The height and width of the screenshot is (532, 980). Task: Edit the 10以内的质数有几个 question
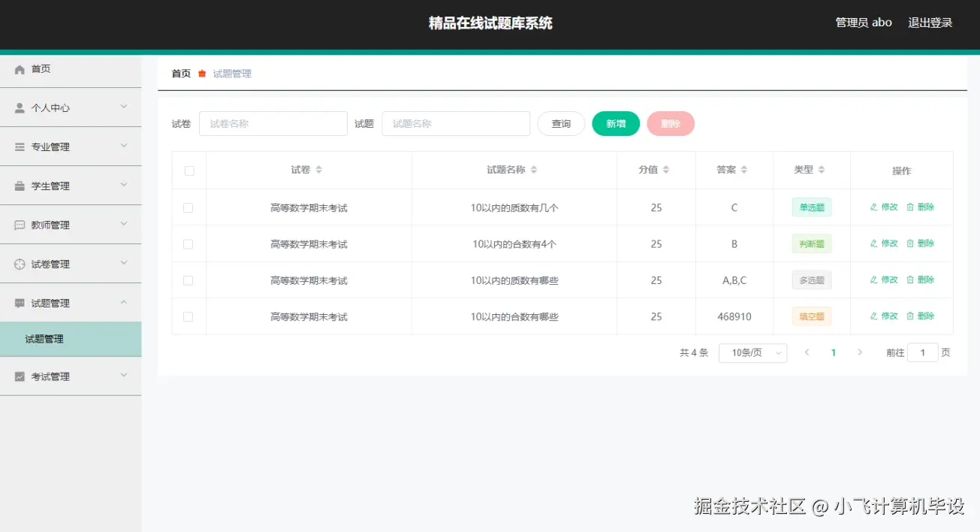(884, 207)
